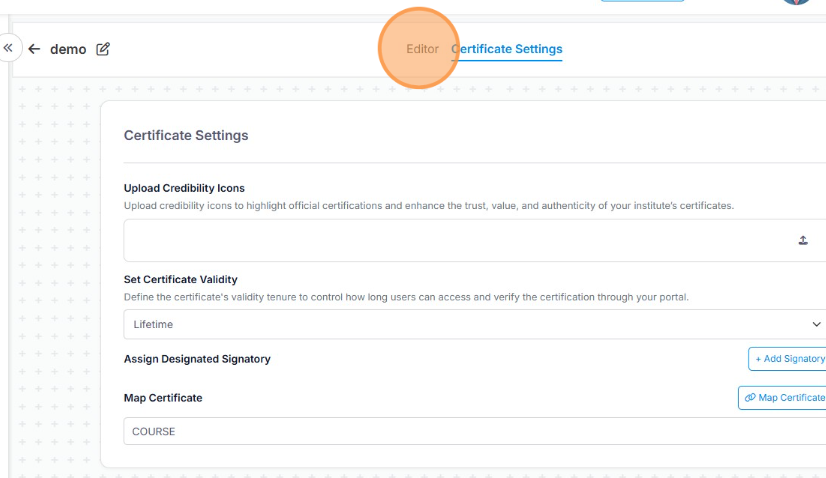Viewport: 826px width, 478px height.
Task: Click the COURSE input field
Action: [470, 432]
